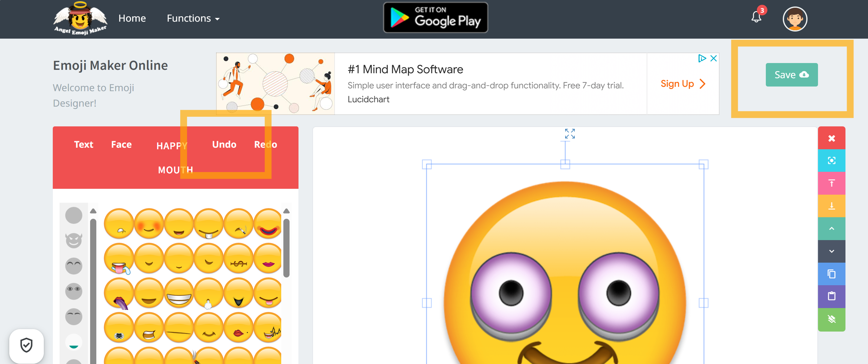Viewport: 868px width, 364px height.
Task: Click the red delete X icon
Action: 831,138
